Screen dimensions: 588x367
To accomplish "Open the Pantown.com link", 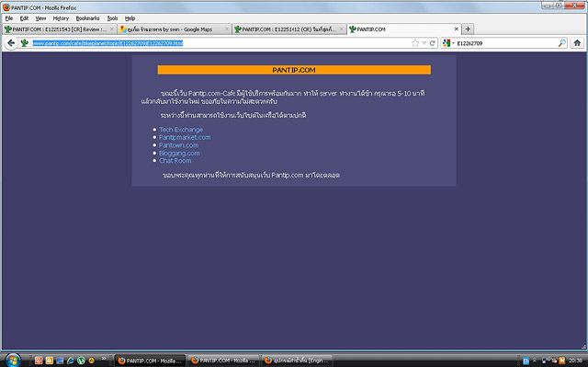I will pos(178,145).
